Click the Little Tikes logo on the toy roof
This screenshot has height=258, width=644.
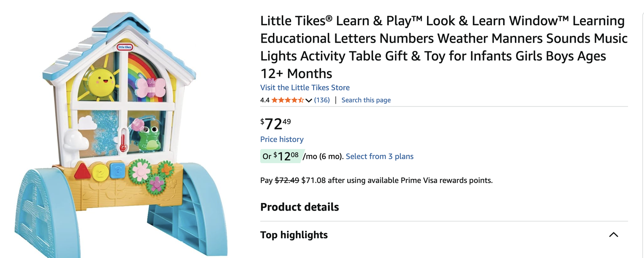(x=124, y=47)
